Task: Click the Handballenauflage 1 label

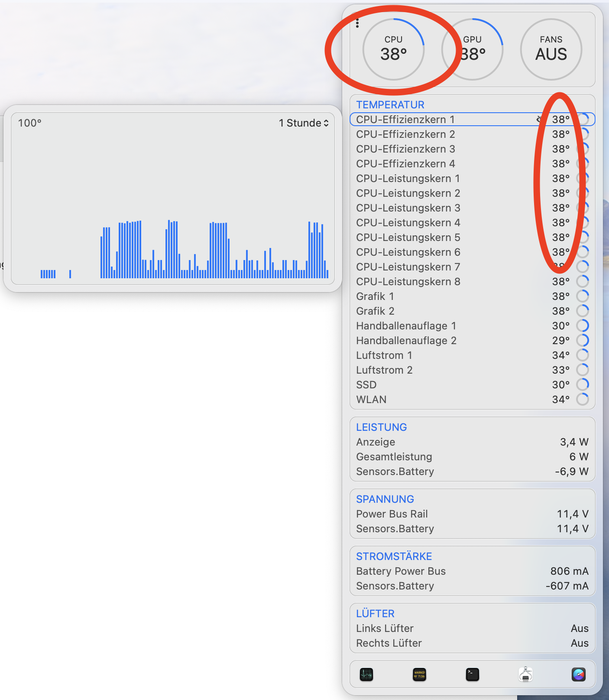Action: (406, 326)
